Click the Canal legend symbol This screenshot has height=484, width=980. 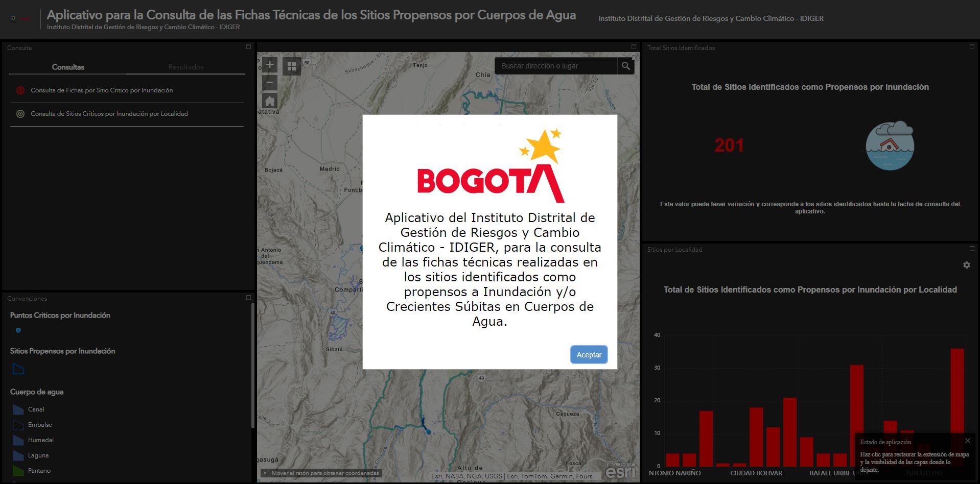coord(18,409)
